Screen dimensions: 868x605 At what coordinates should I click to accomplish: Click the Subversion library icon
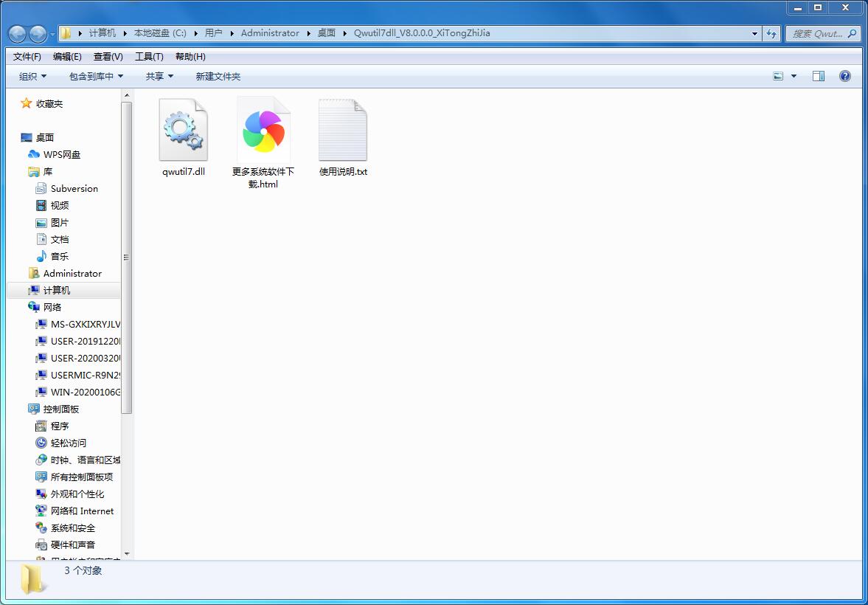(x=41, y=188)
